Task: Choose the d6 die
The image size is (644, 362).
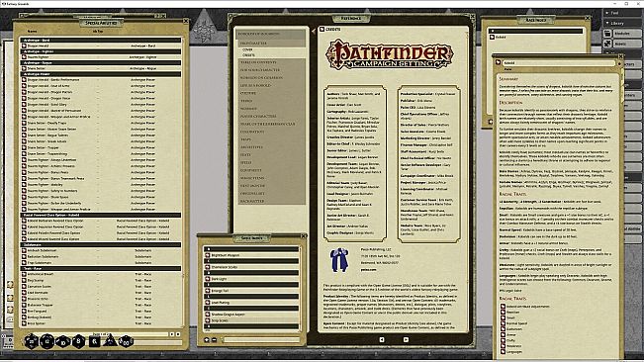Action: pyautogui.click(x=94, y=341)
